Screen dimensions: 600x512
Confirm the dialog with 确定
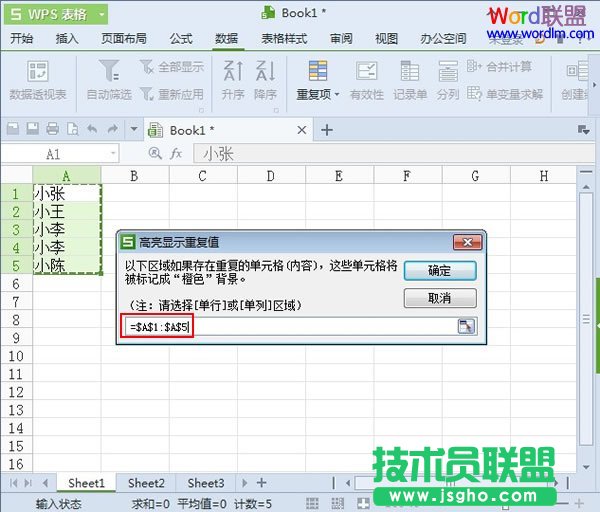point(439,271)
